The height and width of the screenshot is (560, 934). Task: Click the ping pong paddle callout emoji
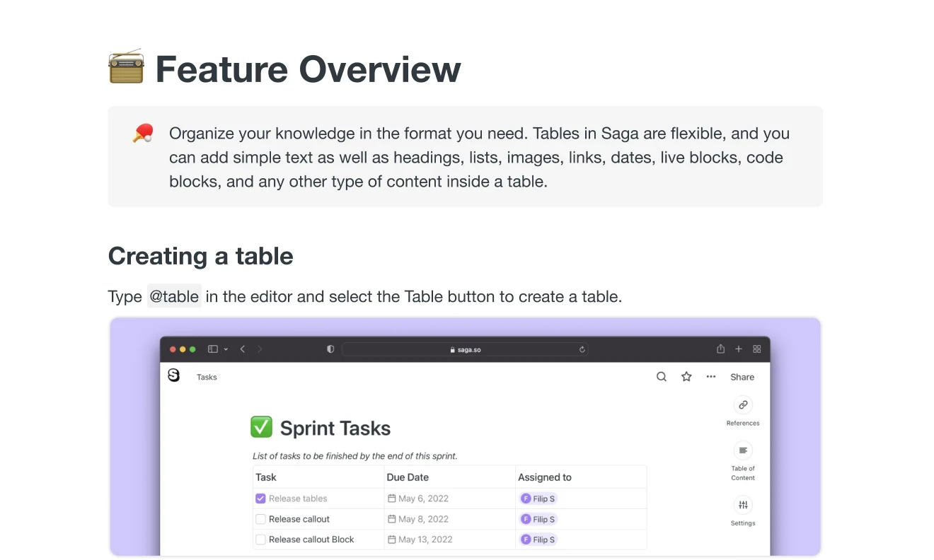click(x=143, y=133)
